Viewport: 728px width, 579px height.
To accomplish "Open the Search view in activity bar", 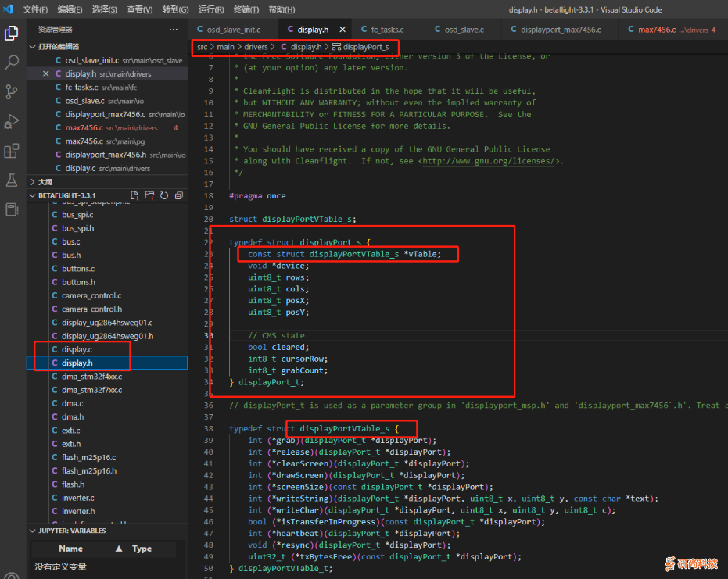I will [12, 63].
